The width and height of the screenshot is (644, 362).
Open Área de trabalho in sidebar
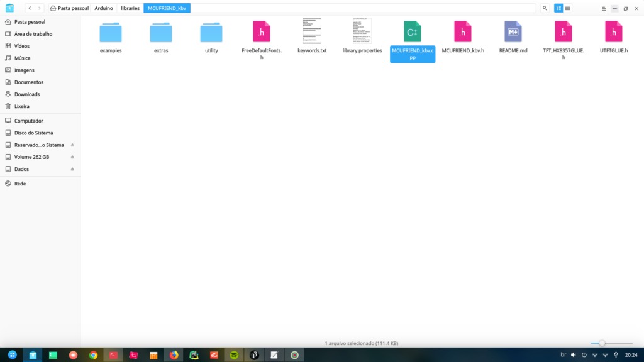point(40,34)
